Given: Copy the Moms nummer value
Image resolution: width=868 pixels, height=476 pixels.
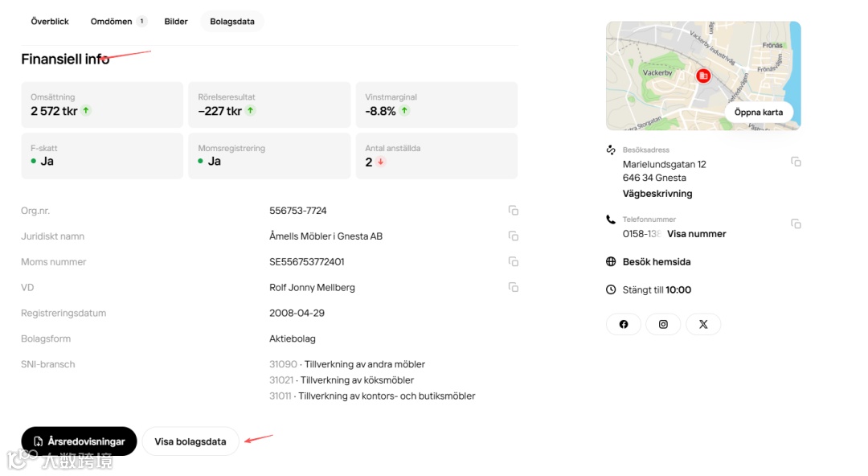Looking at the screenshot, I should tap(513, 262).
